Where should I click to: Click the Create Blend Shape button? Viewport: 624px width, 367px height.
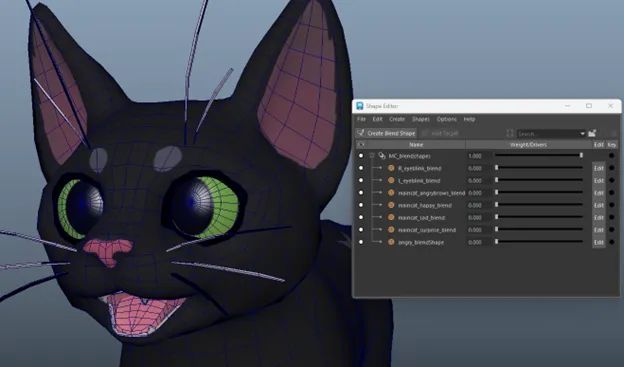[x=386, y=133]
